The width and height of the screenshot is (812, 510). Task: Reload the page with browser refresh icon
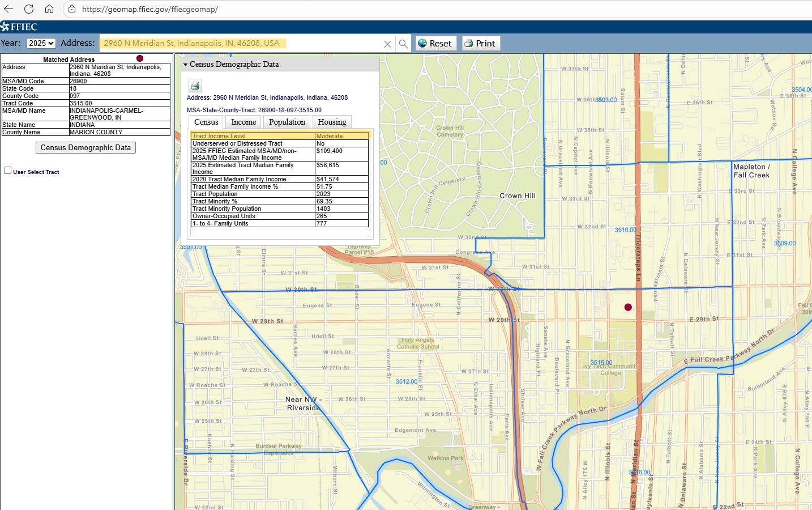tap(29, 9)
